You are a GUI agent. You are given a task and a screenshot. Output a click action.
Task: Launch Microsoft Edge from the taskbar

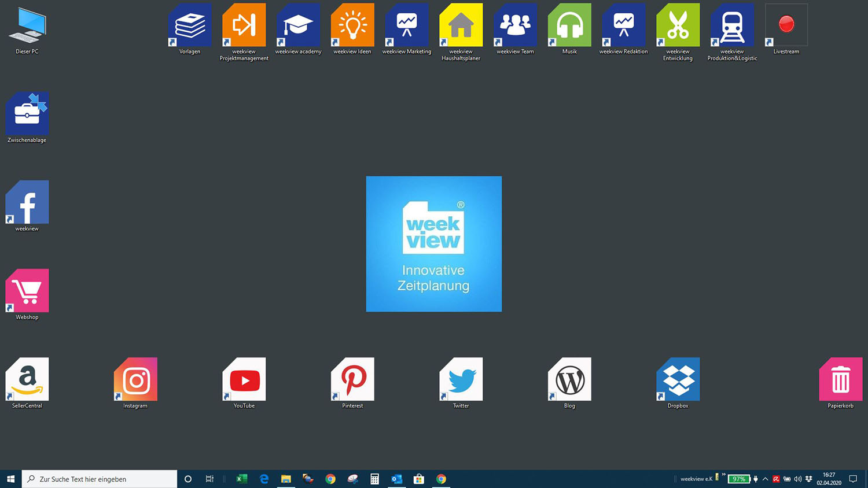[264, 479]
